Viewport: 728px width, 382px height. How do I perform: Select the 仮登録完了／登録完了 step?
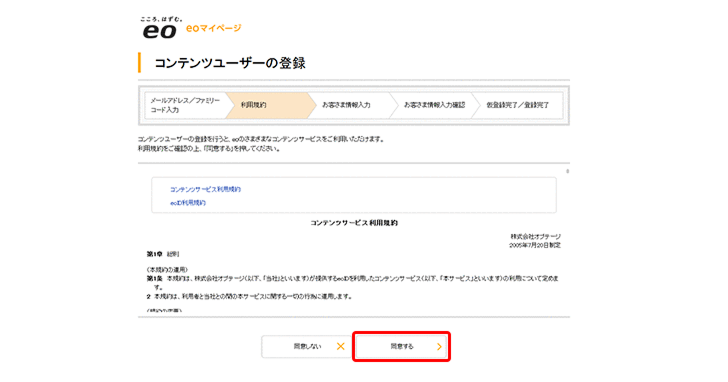[517, 105]
